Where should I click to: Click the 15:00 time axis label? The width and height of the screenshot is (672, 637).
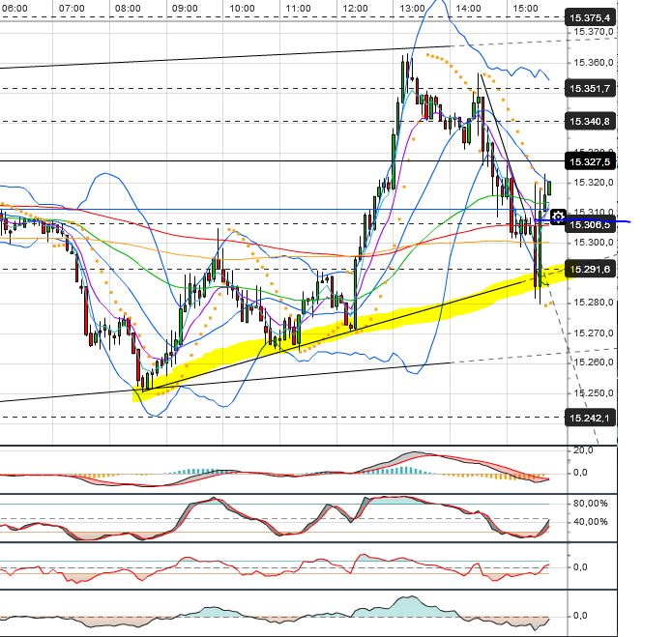click(525, 8)
